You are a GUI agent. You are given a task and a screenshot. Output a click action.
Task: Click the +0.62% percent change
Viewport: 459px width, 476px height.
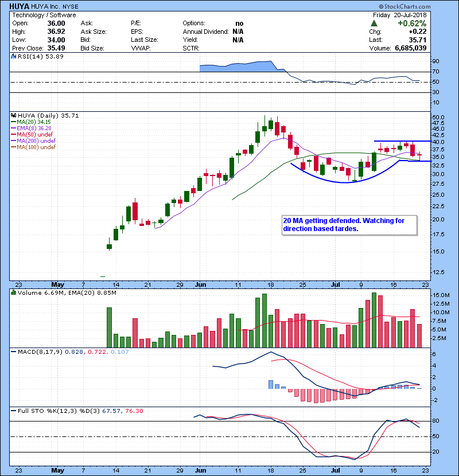(x=412, y=24)
